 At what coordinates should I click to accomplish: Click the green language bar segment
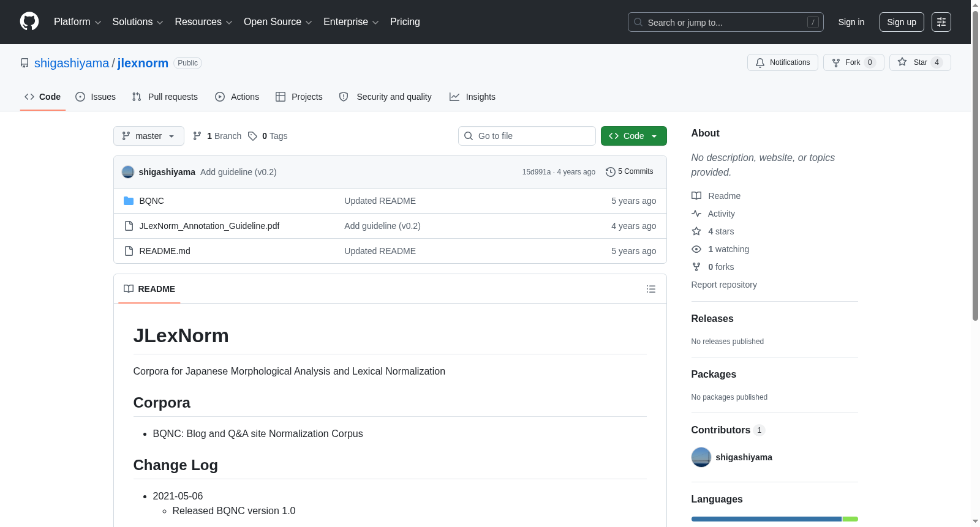click(850, 519)
